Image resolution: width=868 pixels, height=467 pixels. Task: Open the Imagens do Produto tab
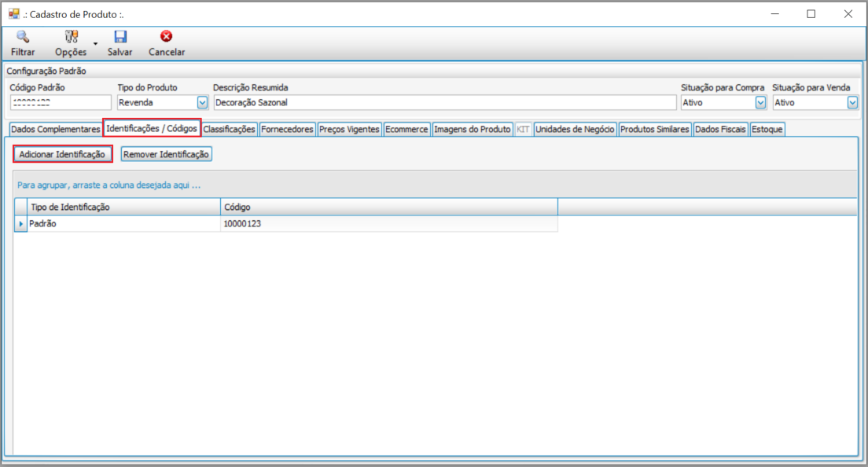pos(473,129)
